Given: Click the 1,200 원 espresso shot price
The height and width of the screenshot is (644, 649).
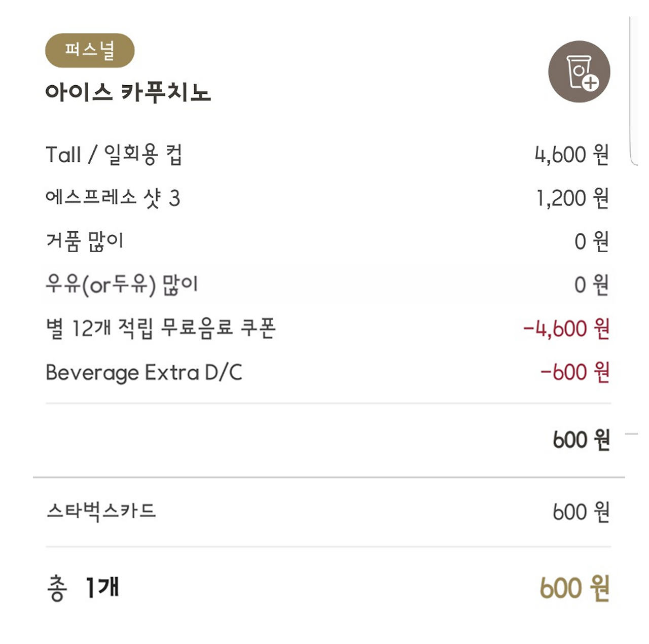Looking at the screenshot, I should [573, 198].
